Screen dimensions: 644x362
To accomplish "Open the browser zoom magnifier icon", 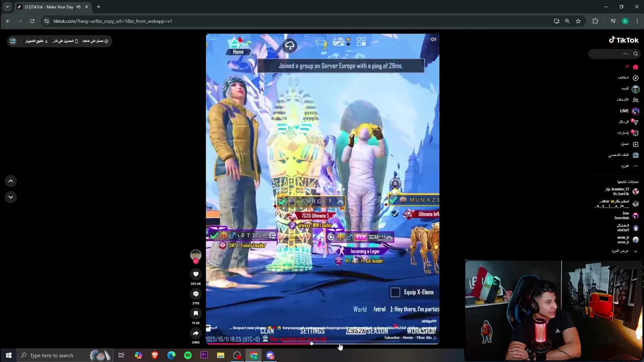I will pos(567,21).
